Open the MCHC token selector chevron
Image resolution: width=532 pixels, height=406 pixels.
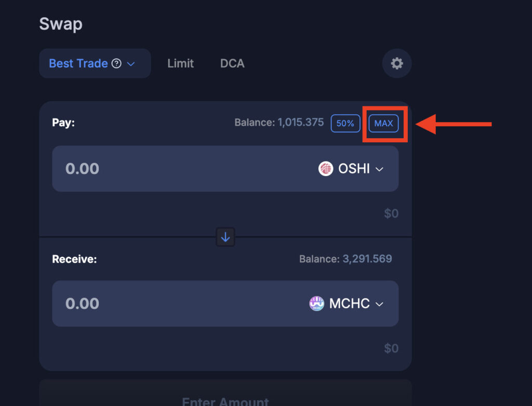tap(379, 304)
